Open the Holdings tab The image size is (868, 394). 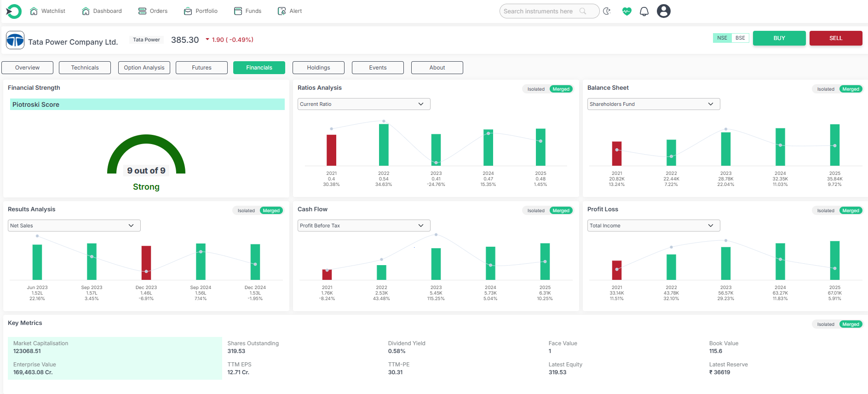tap(318, 68)
